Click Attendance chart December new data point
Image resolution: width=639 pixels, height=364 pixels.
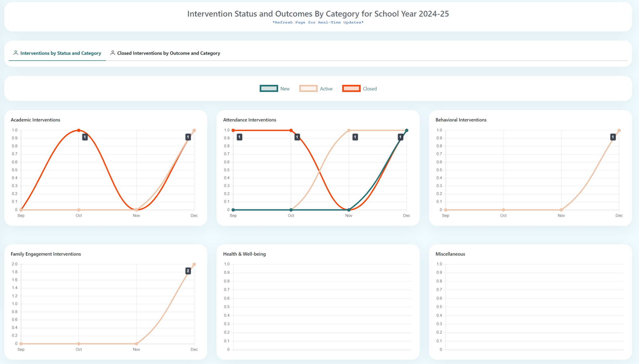click(x=406, y=130)
